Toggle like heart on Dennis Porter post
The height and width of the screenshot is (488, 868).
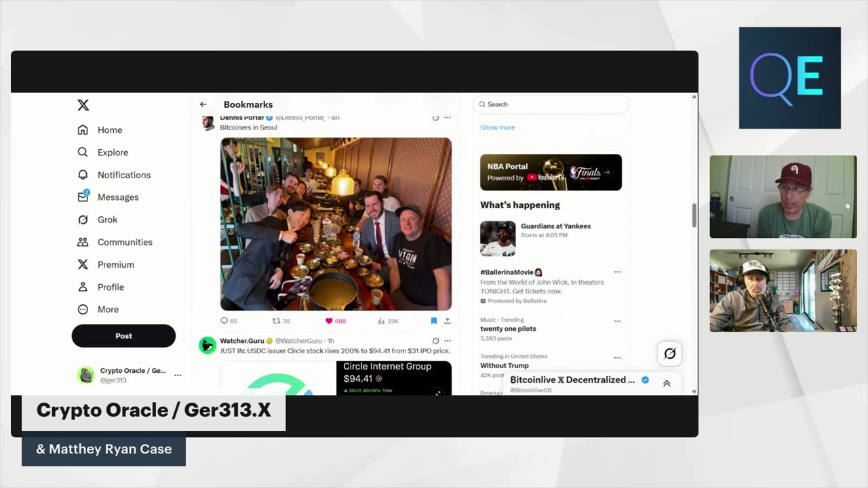point(329,321)
